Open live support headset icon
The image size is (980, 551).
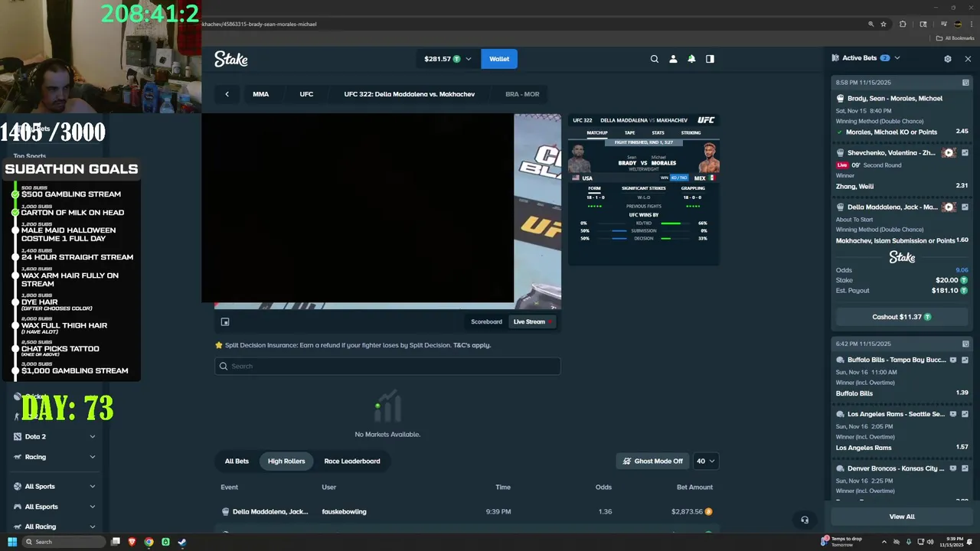[805, 520]
